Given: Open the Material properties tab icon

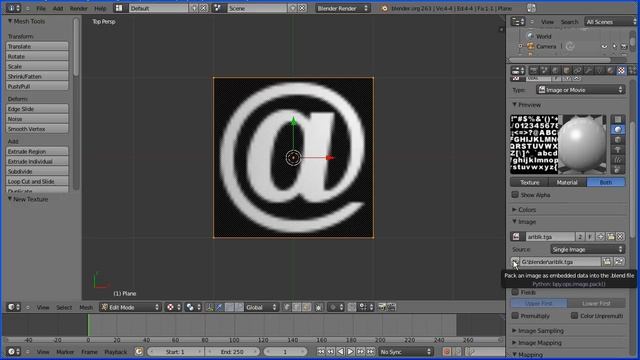Looking at the screenshot, I should [x=610, y=71].
